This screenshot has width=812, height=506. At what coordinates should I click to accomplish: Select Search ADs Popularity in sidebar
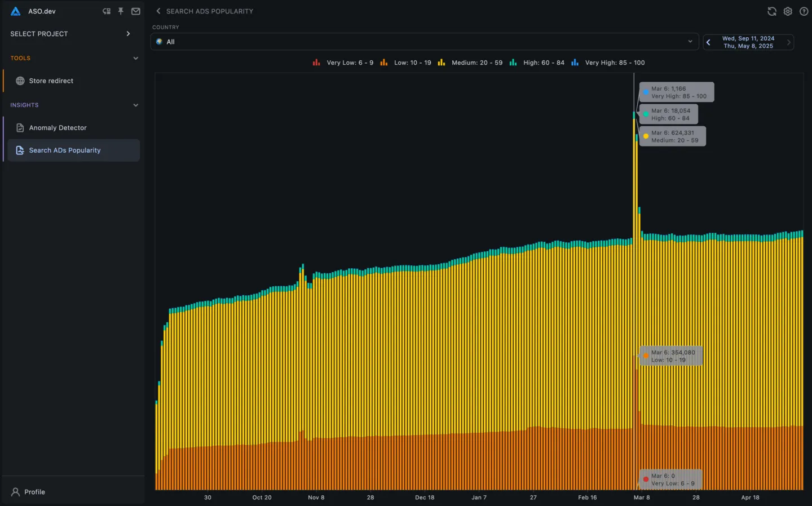(x=65, y=150)
